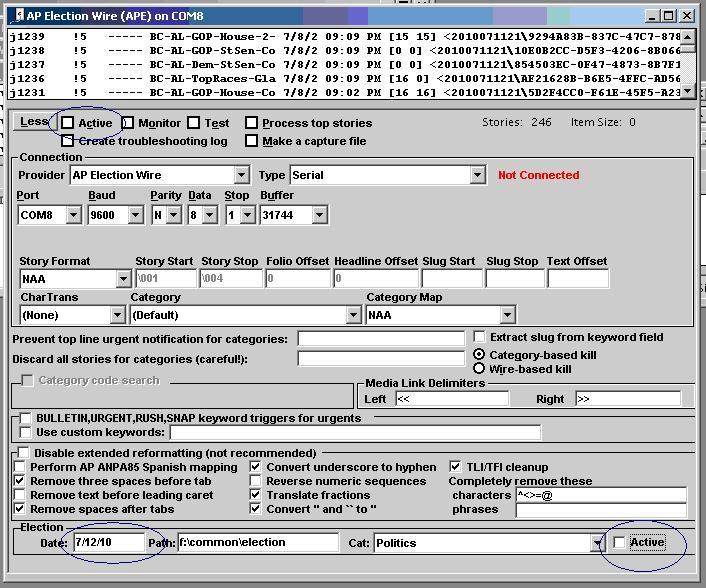The width and height of the screenshot is (706, 588).
Task: Check Reverse numeric sequences
Action: 255,481
